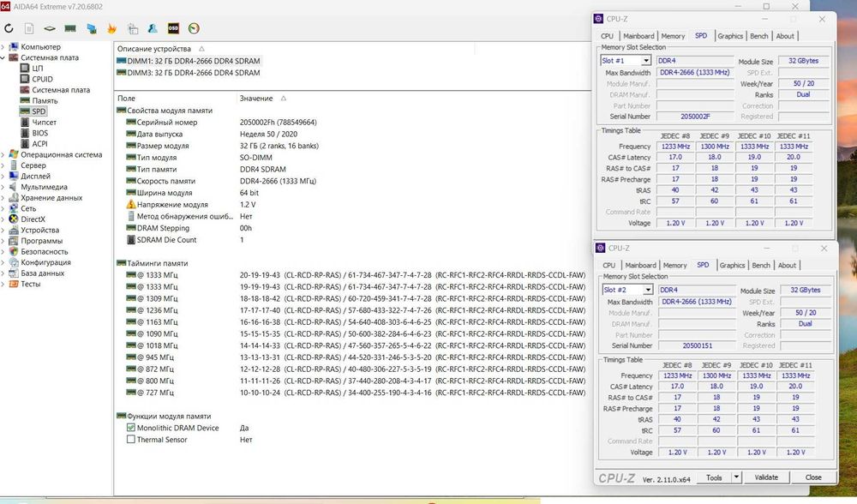Open the Tools dropdown arrow in CPU-Z

[736, 477]
